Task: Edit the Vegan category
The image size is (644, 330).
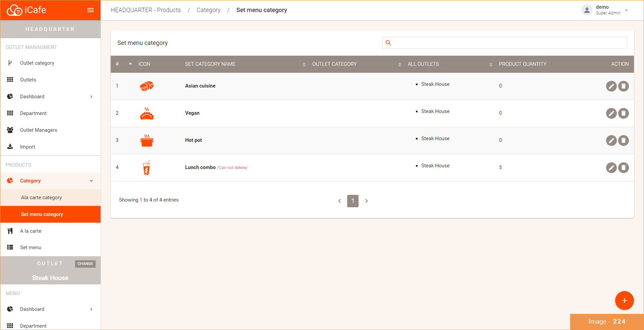Action: pyautogui.click(x=611, y=113)
